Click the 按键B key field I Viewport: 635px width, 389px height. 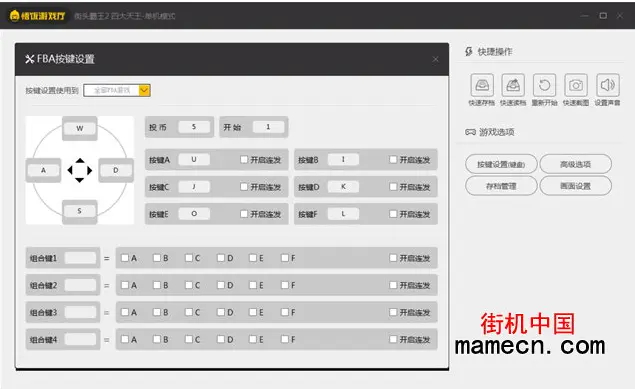343,159
